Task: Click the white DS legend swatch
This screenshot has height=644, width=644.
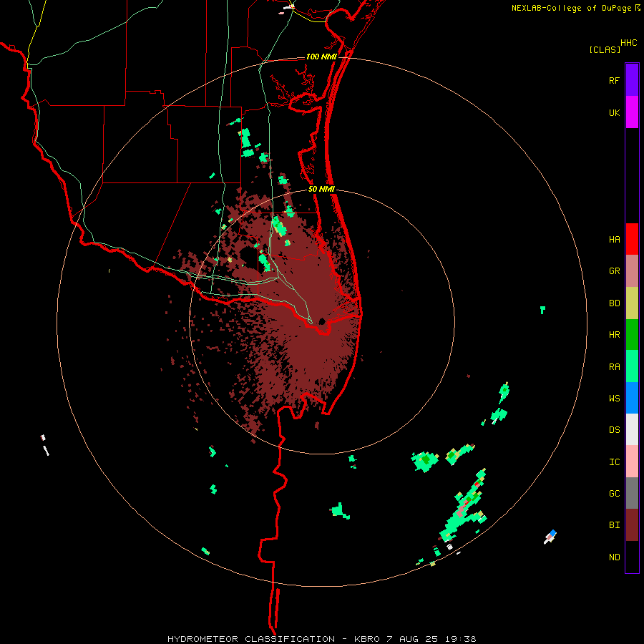Action: (632, 429)
